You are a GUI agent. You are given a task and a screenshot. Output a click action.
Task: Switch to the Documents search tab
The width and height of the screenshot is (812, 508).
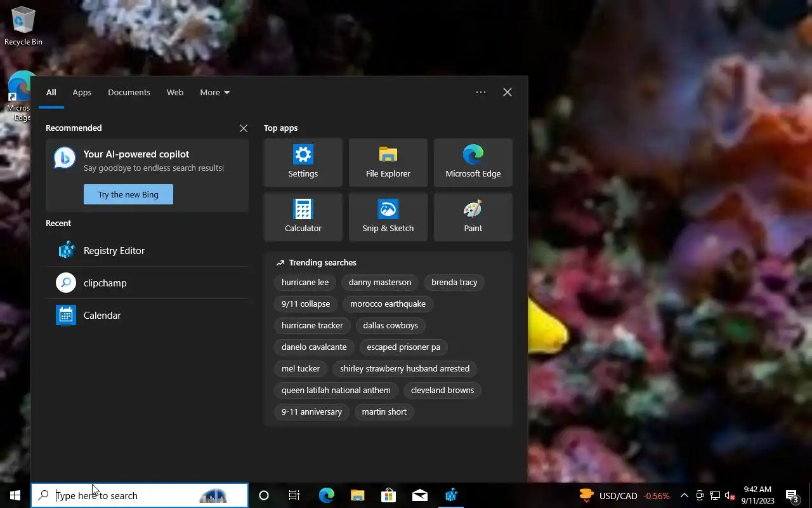tap(129, 92)
